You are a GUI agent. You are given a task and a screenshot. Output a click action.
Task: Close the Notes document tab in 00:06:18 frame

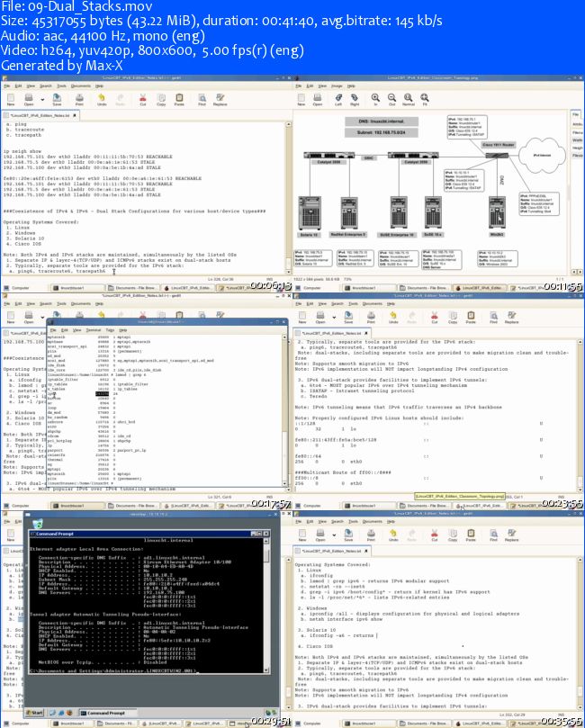click(75, 115)
